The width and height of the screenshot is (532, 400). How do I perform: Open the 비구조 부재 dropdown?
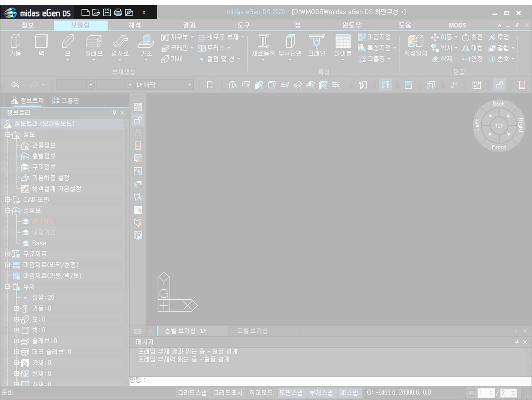pyautogui.click(x=243, y=37)
